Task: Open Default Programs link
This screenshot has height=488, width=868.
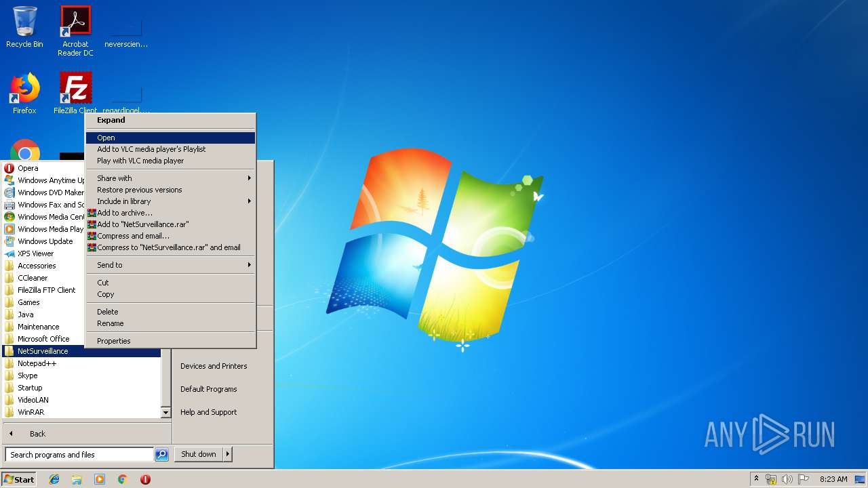Action: [x=209, y=389]
